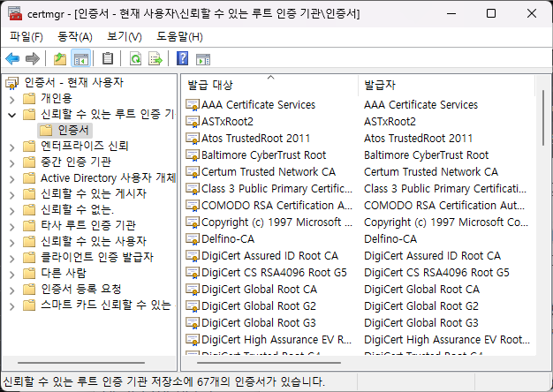The height and width of the screenshot is (392, 553).
Task: Click the certmgr icon in the title bar
Action: pyautogui.click(x=15, y=14)
